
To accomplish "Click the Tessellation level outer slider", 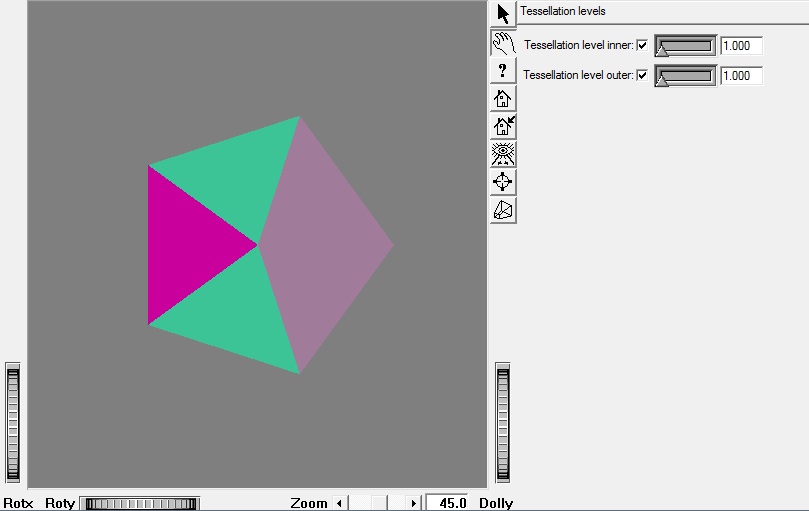I will pyautogui.click(x=685, y=76).
